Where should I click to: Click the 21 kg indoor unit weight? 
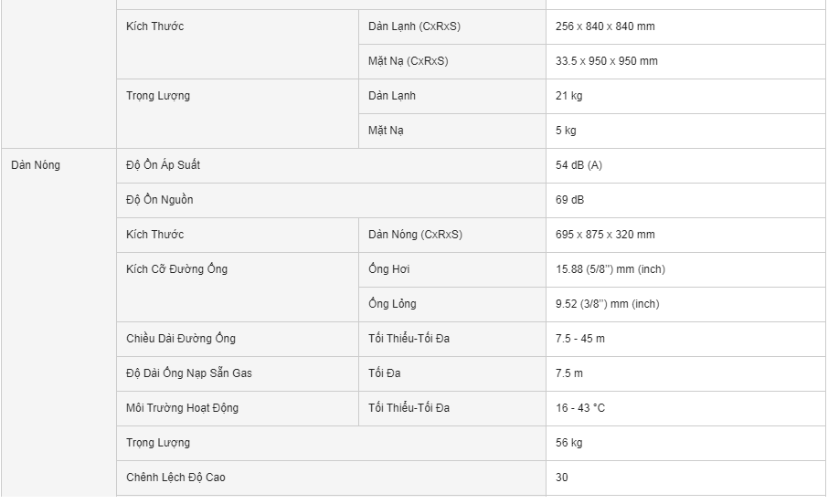point(568,96)
